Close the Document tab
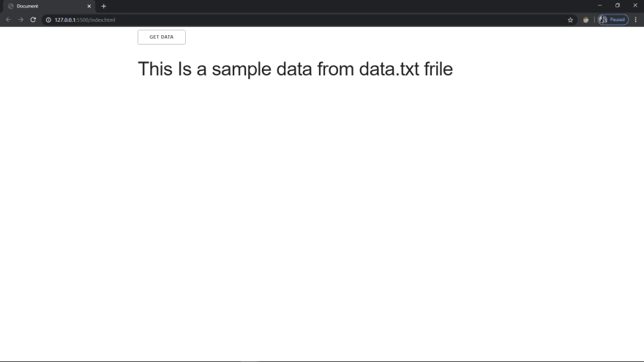 click(89, 6)
